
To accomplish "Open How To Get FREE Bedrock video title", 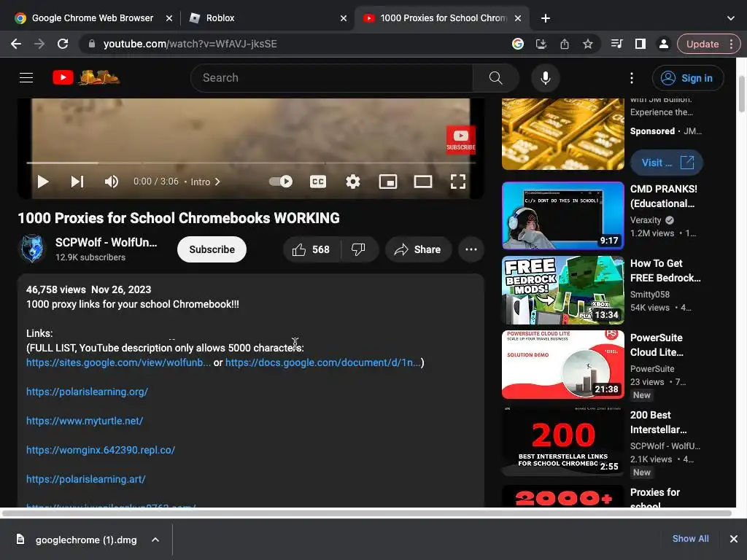I will [x=665, y=271].
